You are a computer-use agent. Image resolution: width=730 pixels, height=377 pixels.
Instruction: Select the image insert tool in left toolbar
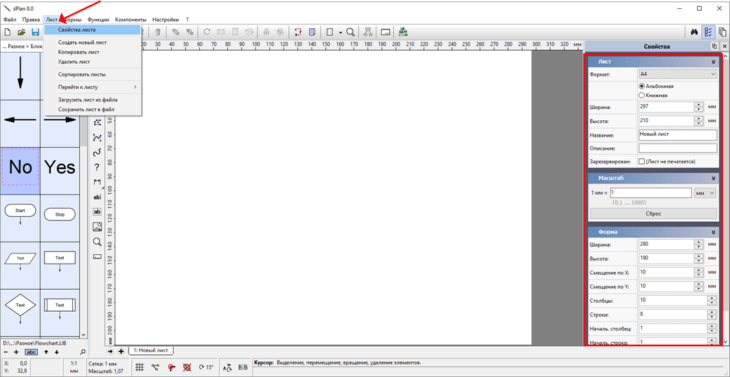click(97, 227)
